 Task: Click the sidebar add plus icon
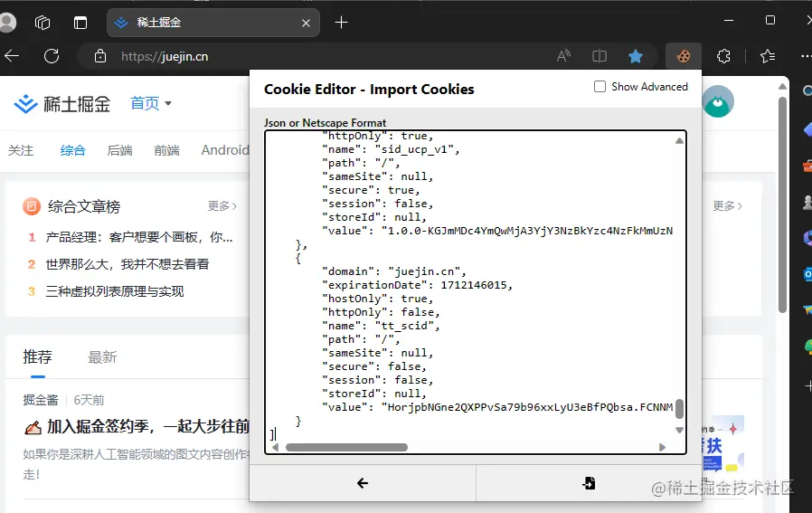[807, 385]
